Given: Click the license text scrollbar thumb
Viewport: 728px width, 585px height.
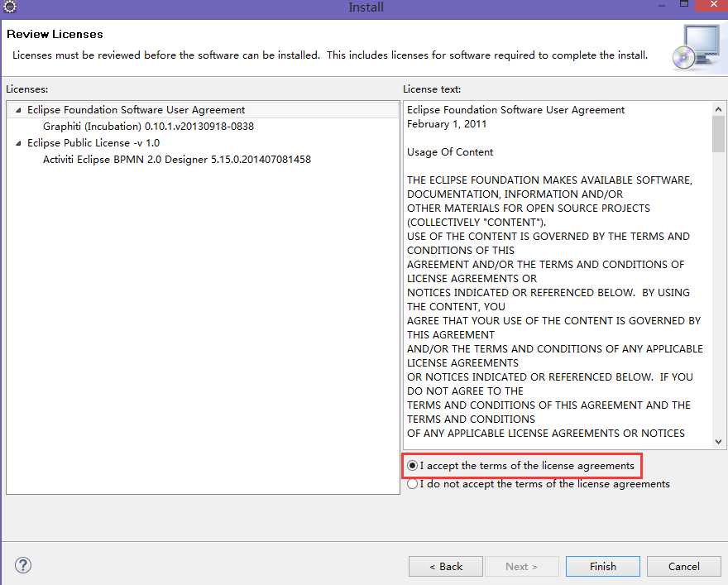Looking at the screenshot, I should [718, 134].
